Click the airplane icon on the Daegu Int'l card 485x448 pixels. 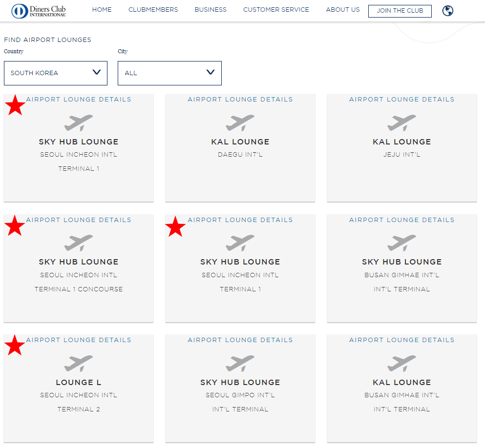(240, 122)
